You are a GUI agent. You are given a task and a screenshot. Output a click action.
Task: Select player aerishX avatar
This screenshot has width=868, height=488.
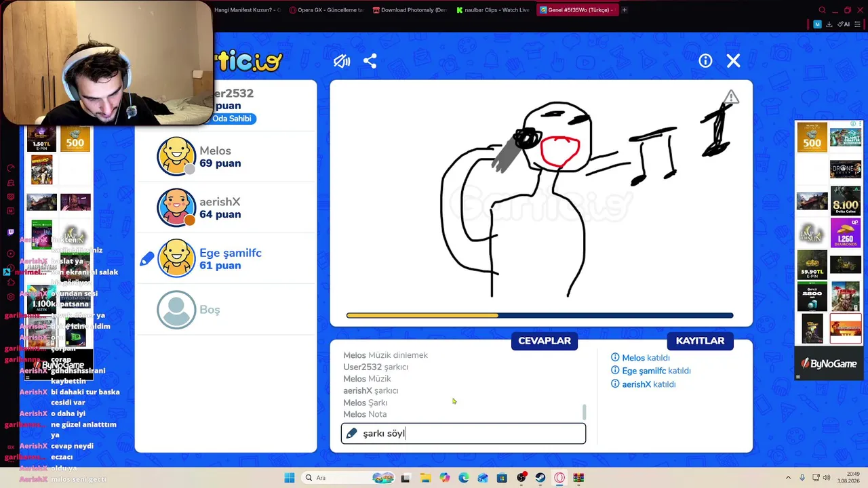(176, 207)
